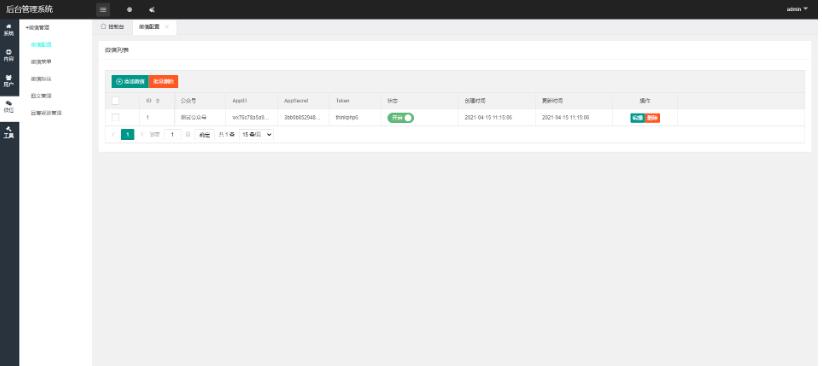
Task: Click the 后台管理系统 title
Action: 29,9
